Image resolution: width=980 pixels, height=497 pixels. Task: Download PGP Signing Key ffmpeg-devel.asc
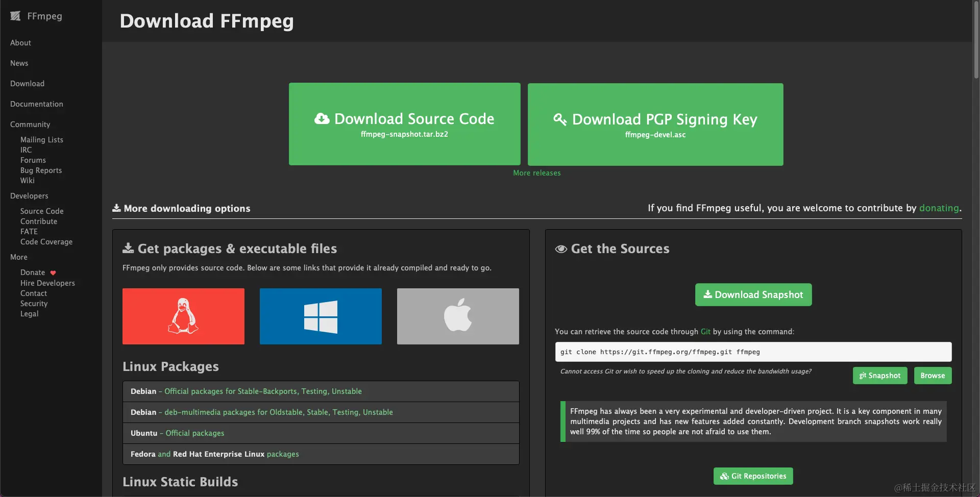[x=655, y=125]
